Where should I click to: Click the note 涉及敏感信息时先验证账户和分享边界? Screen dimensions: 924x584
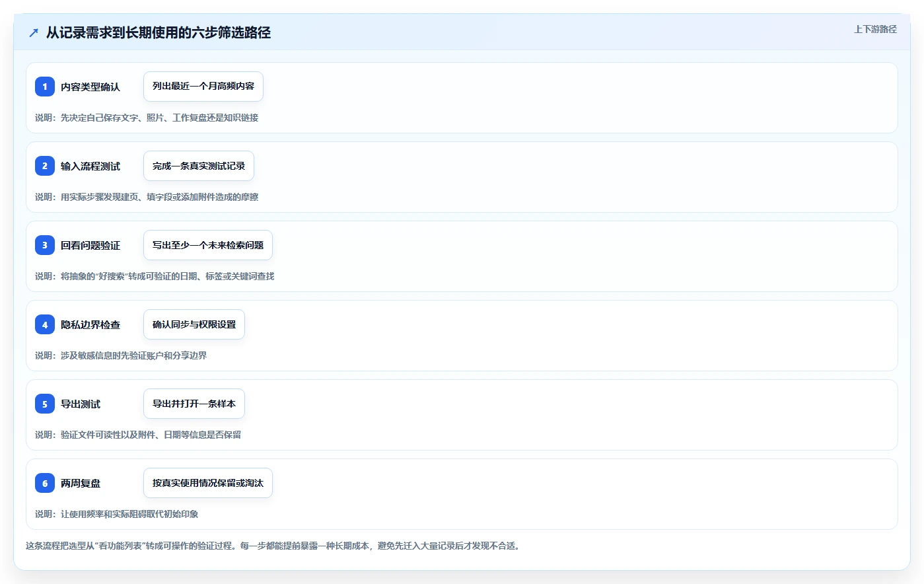(x=133, y=355)
